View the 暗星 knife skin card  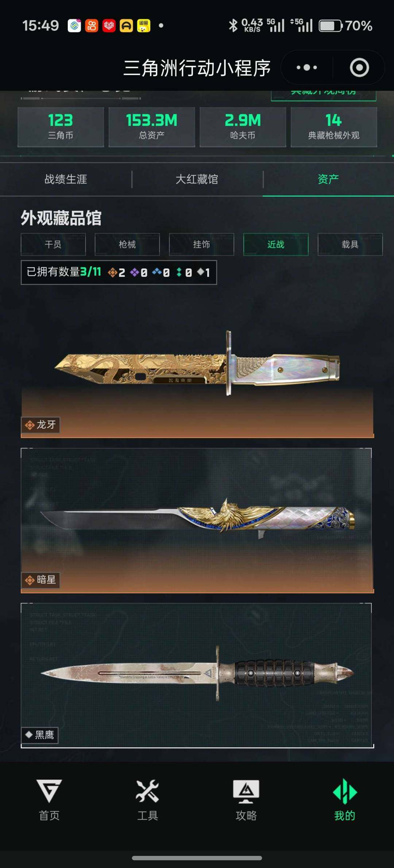(197, 520)
